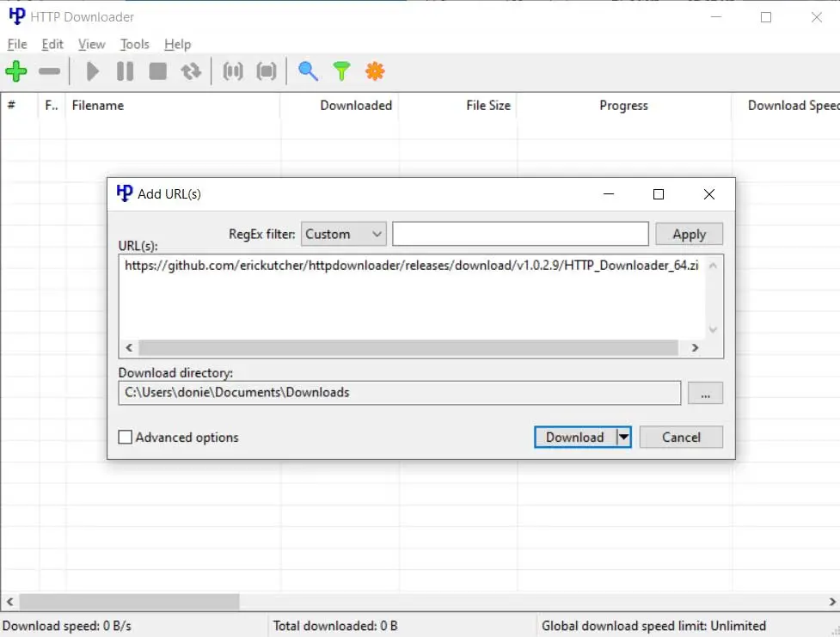
Task: Open the Help menu
Action: (177, 45)
